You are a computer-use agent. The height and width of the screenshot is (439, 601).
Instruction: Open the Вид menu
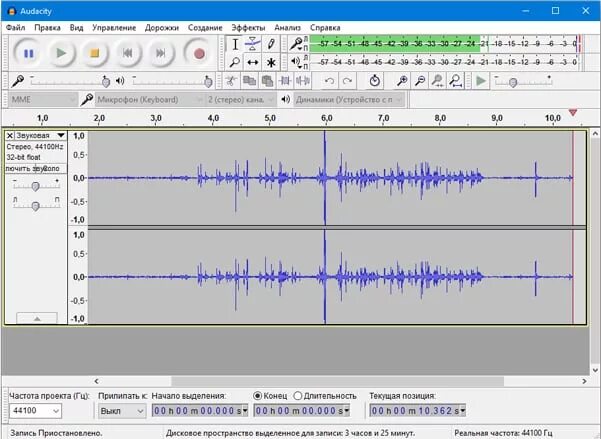(76, 28)
